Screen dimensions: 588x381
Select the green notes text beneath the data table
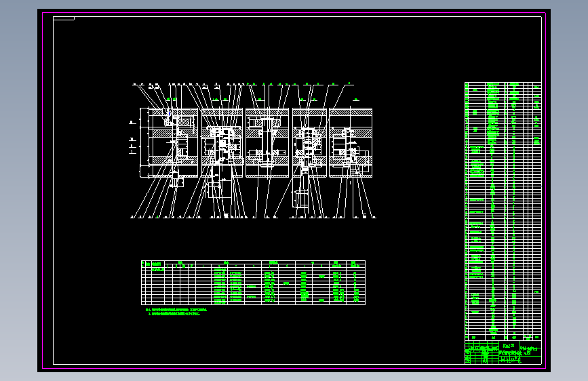[x=176, y=312]
